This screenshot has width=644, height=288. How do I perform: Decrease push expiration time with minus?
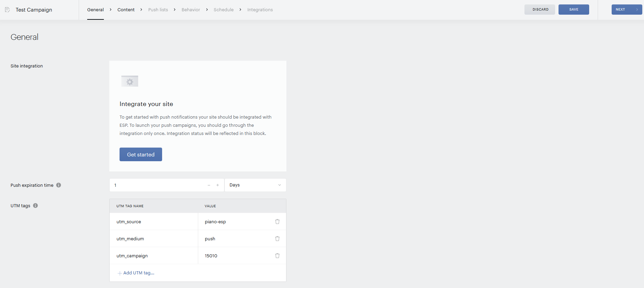coord(209,185)
